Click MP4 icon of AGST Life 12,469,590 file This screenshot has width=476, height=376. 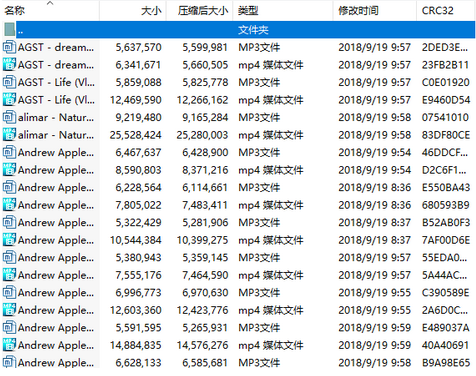tap(9, 99)
